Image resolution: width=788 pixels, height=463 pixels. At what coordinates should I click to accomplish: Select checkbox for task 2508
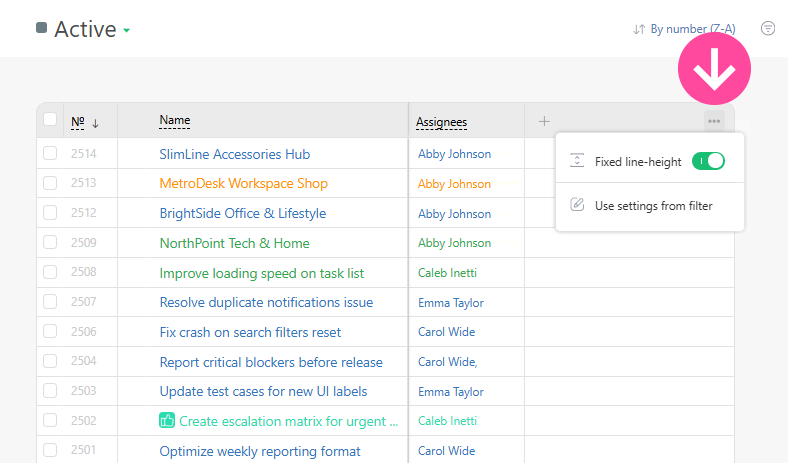point(50,273)
